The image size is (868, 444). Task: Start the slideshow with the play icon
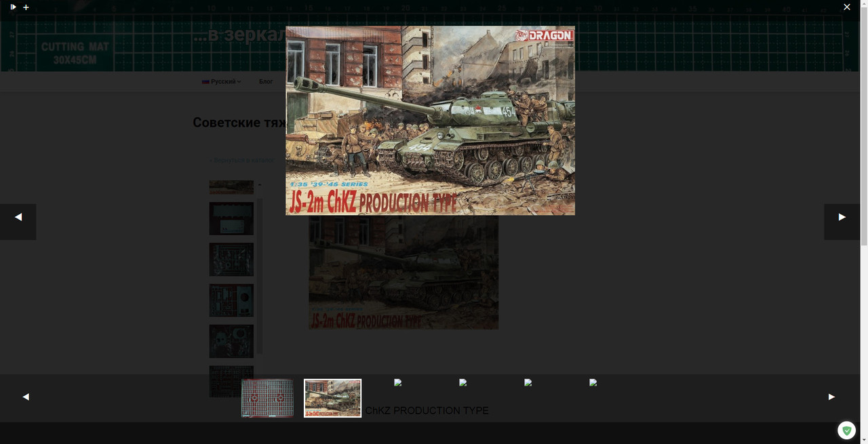13,7
